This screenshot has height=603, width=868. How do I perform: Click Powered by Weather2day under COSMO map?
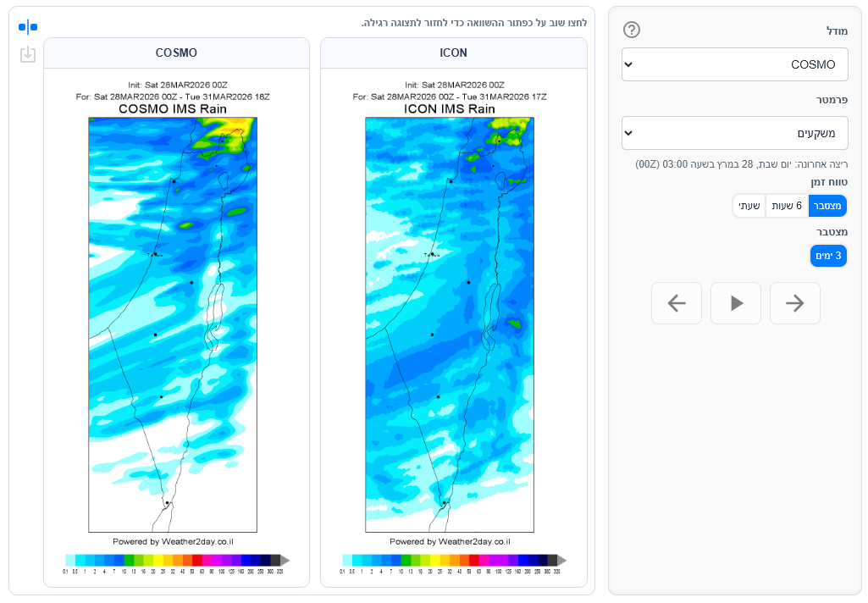click(173, 541)
